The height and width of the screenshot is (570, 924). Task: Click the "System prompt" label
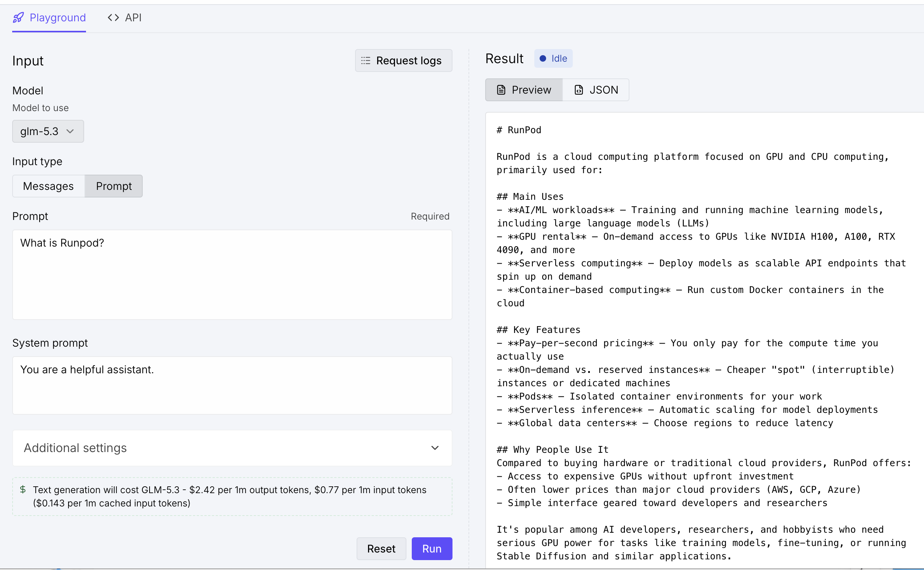click(x=50, y=343)
